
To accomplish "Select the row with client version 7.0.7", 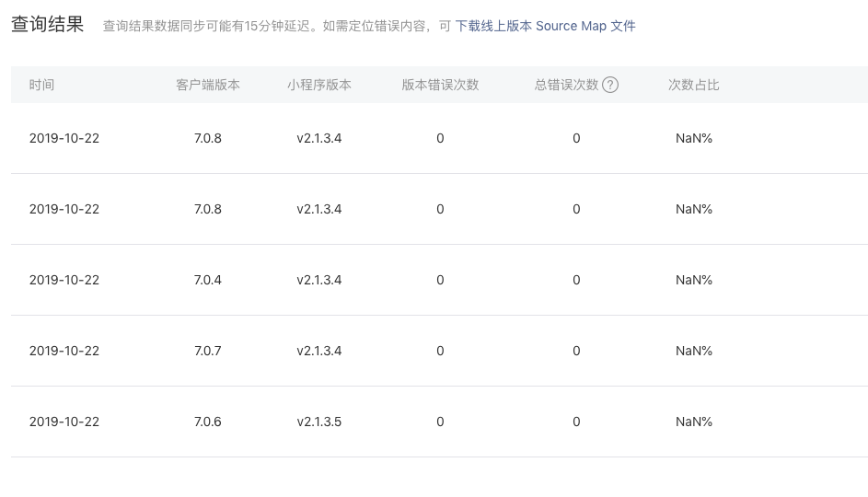I will (x=440, y=351).
